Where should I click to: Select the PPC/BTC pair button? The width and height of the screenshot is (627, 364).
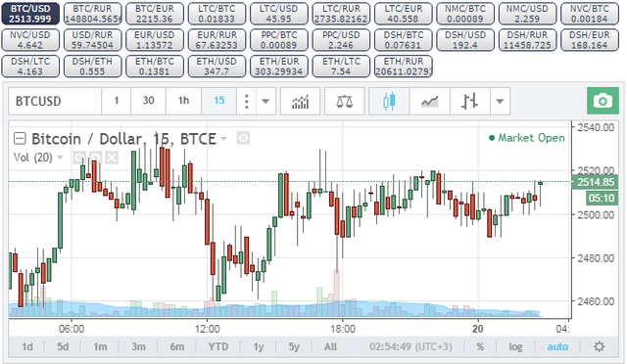click(278, 40)
